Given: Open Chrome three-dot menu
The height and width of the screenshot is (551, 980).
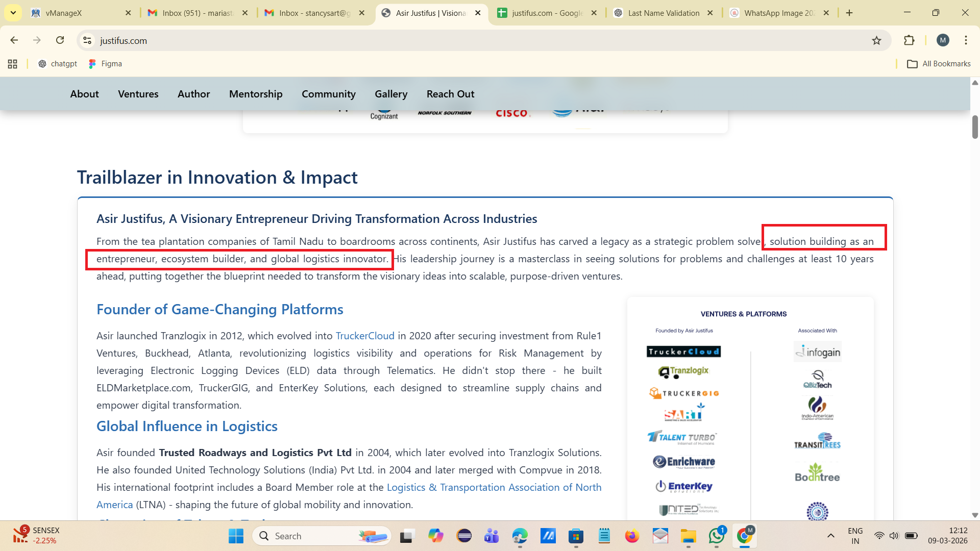Looking at the screenshot, I should click(966, 40).
